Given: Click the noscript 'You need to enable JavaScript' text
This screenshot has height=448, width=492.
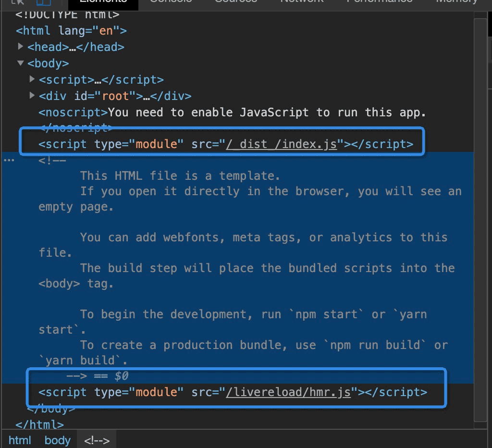Looking at the screenshot, I should [x=267, y=112].
